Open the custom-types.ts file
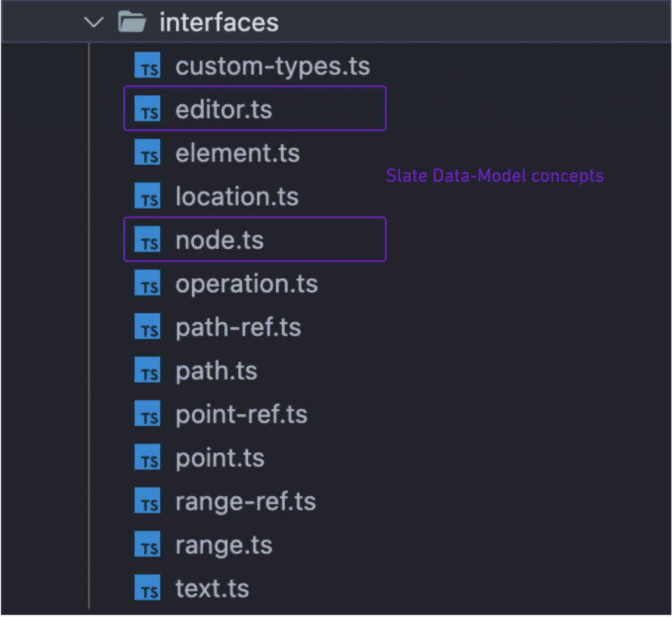The width and height of the screenshot is (672, 617). (x=272, y=66)
